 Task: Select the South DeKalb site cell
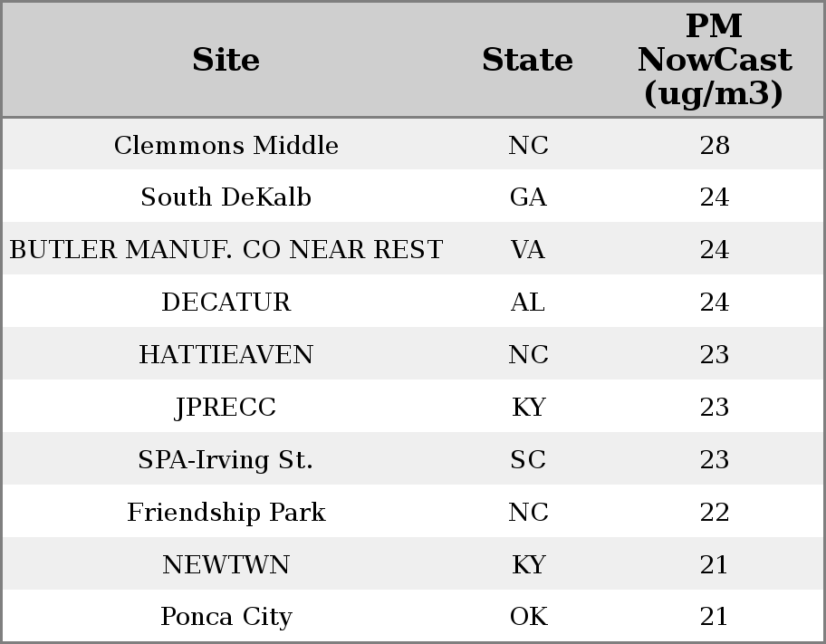[x=226, y=197]
